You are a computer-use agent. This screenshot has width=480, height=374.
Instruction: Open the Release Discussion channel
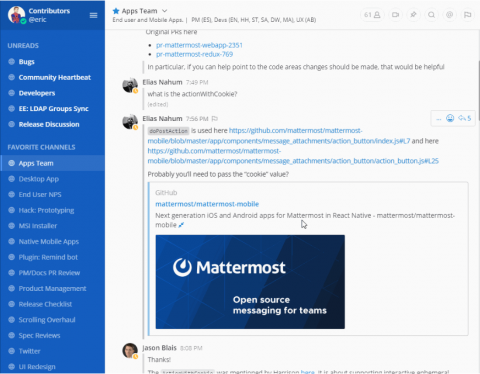(x=52, y=124)
